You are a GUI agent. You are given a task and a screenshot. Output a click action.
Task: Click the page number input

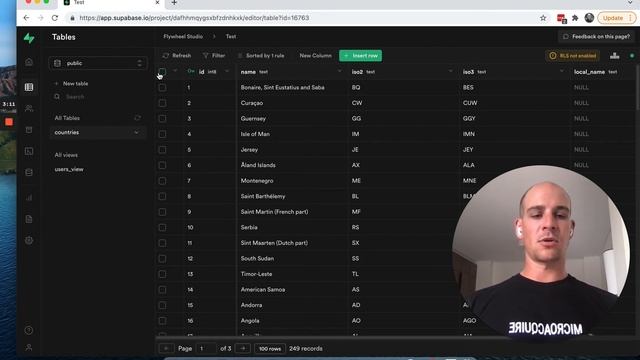(206, 349)
